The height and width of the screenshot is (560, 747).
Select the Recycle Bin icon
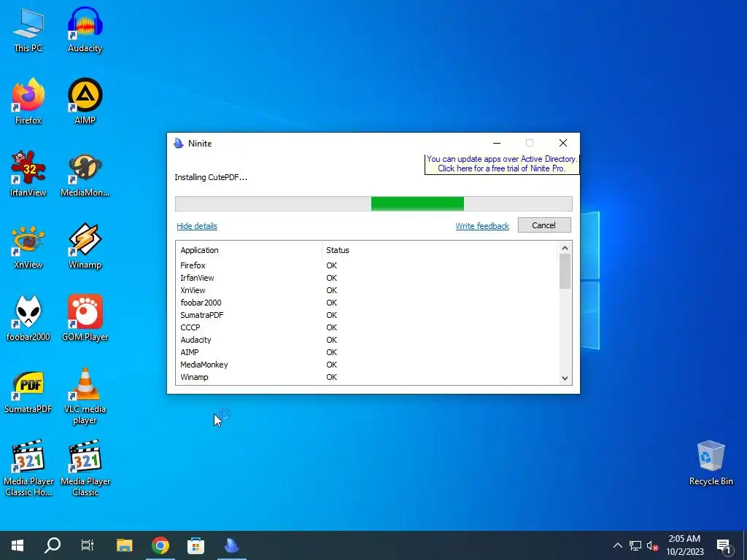tap(711, 463)
